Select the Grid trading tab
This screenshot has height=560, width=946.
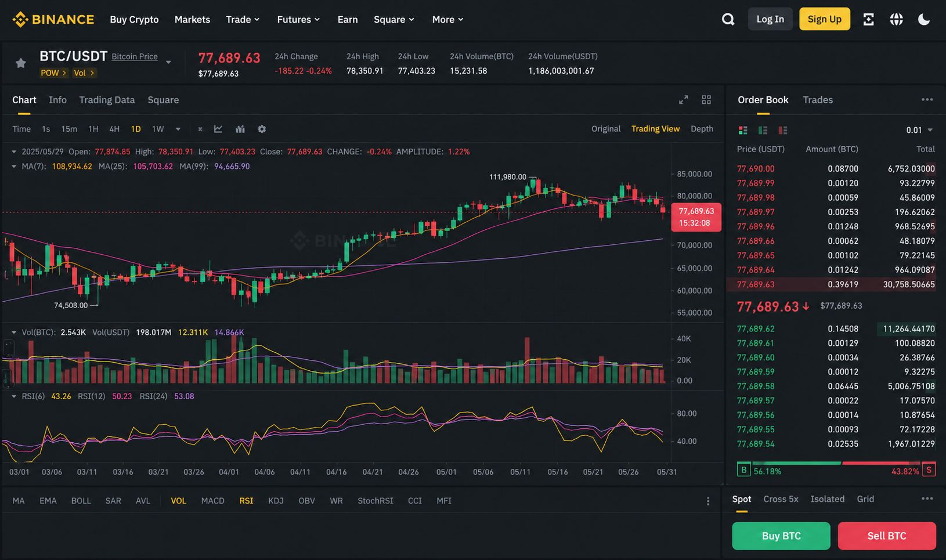coord(865,499)
